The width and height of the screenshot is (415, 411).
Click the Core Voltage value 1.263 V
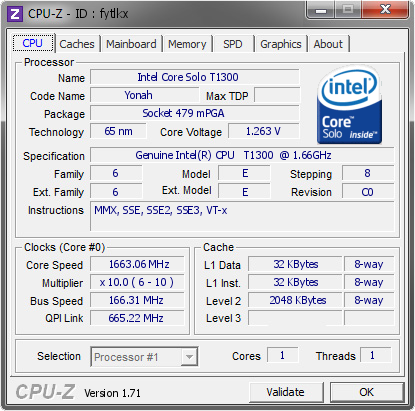264,131
